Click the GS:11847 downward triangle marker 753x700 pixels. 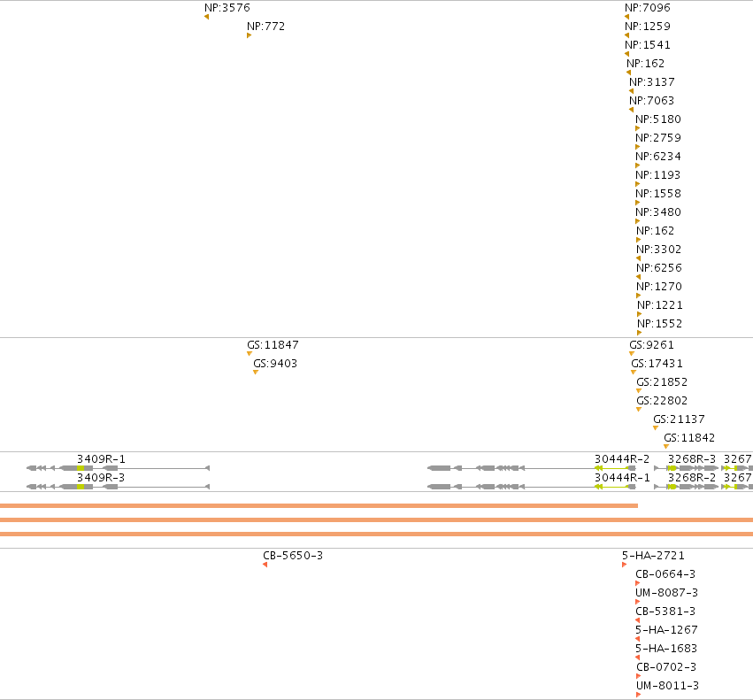[x=250, y=354]
